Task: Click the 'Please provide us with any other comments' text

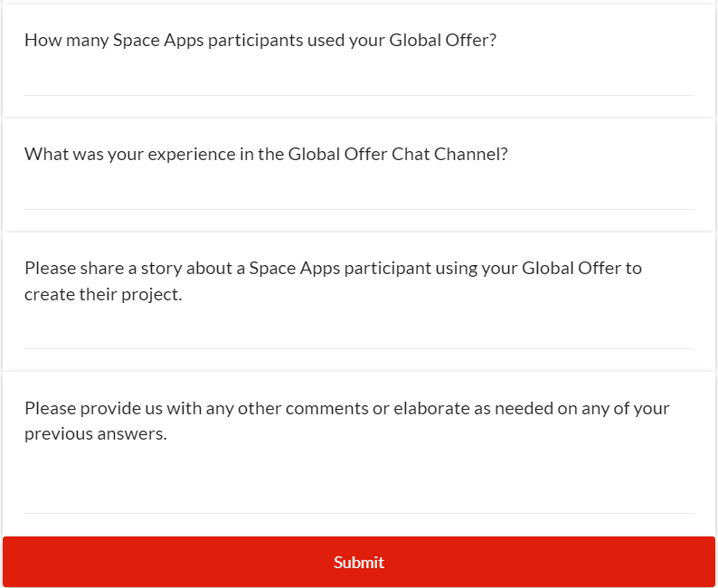Action: (346, 408)
